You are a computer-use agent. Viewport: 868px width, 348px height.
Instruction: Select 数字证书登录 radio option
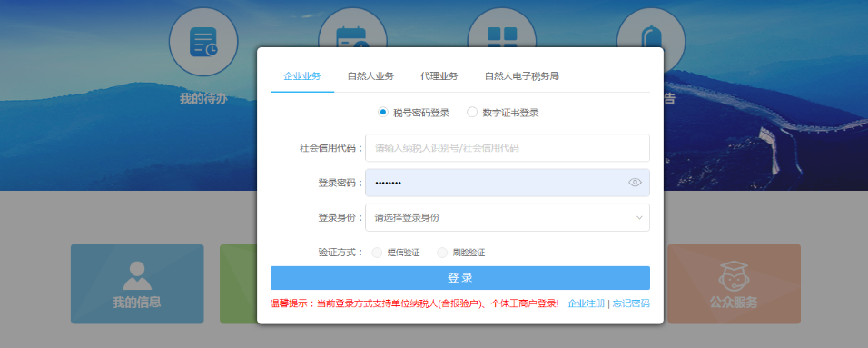pyautogui.click(x=471, y=113)
